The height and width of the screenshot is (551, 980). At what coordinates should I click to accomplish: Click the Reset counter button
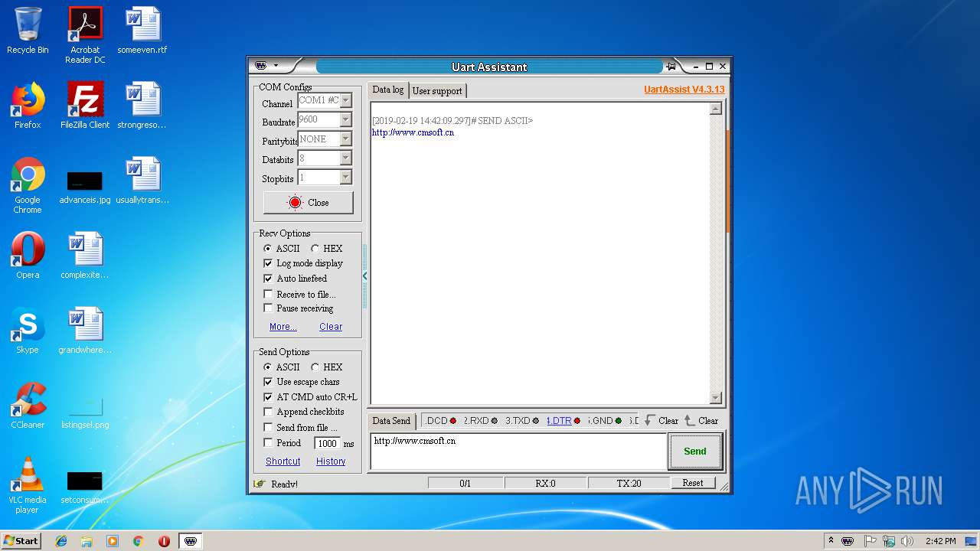[x=693, y=483]
